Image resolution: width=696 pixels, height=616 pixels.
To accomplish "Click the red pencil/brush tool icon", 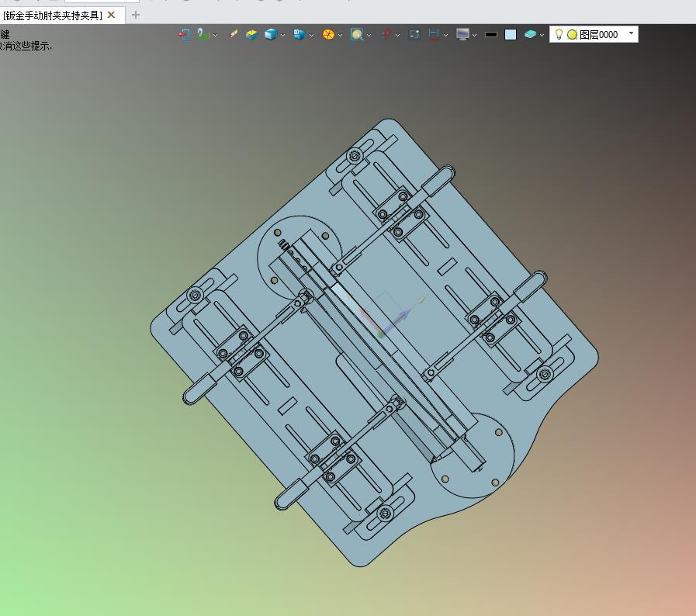I will (x=233, y=34).
